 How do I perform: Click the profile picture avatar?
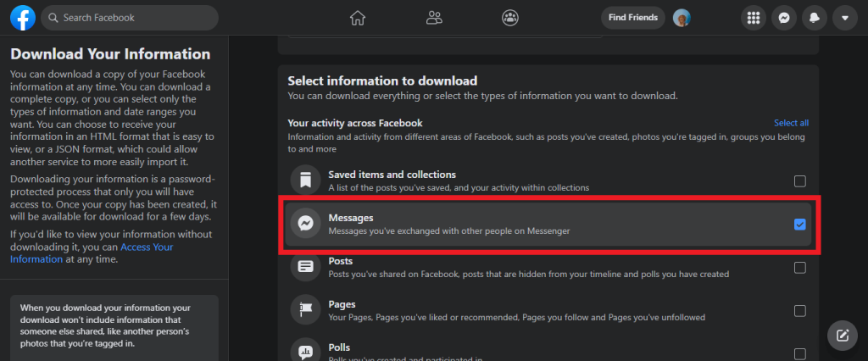click(682, 18)
